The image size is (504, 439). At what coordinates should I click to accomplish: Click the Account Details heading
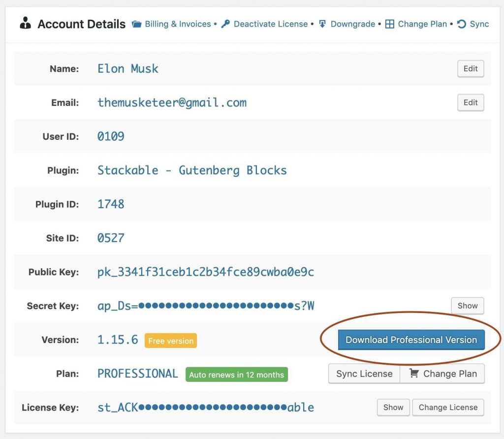(x=81, y=24)
